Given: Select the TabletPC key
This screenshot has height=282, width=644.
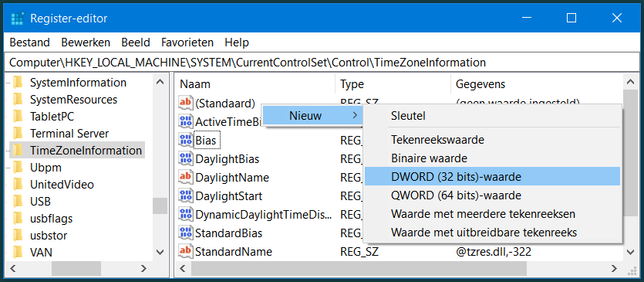Looking at the screenshot, I should tap(52, 117).
